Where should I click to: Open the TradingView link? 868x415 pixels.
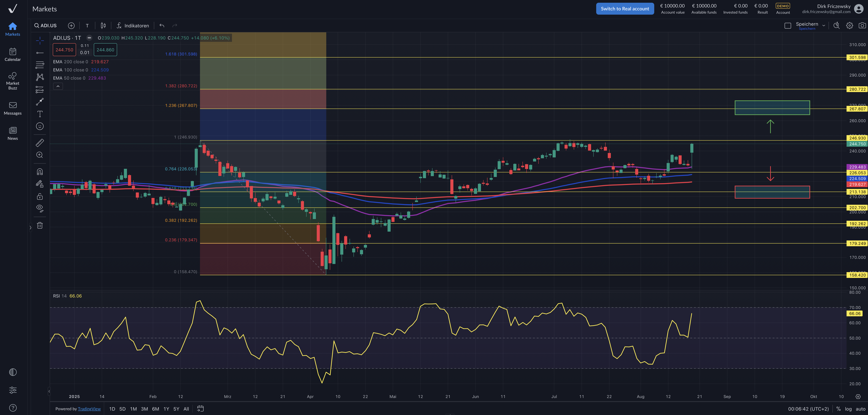click(89, 409)
